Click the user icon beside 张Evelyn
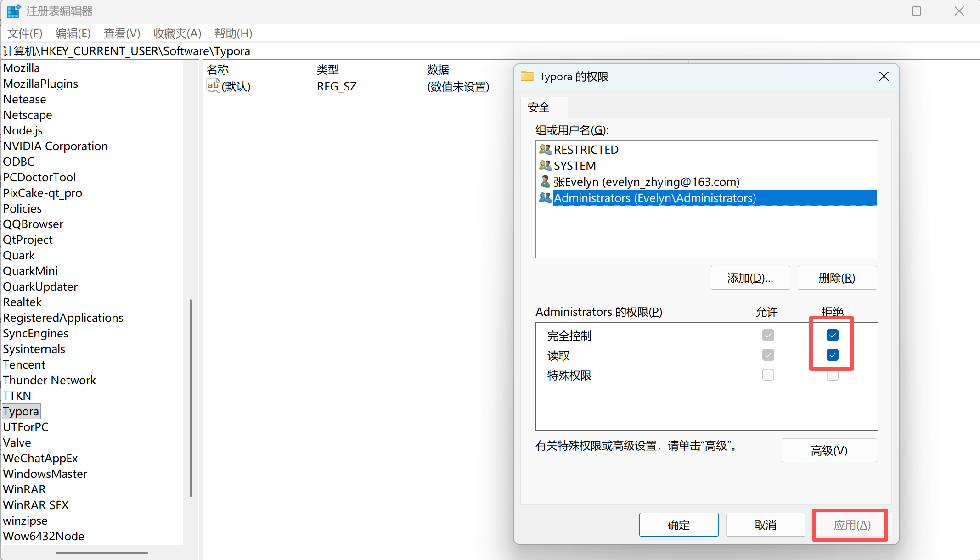The image size is (980, 560). (x=545, y=182)
